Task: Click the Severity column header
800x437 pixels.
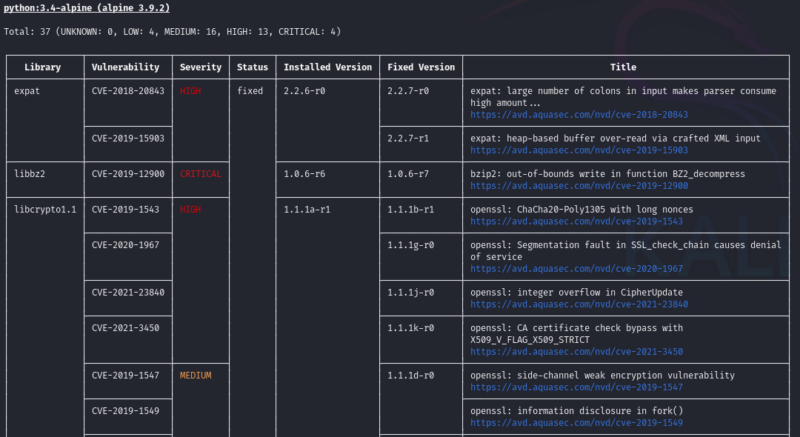Action: pos(200,67)
